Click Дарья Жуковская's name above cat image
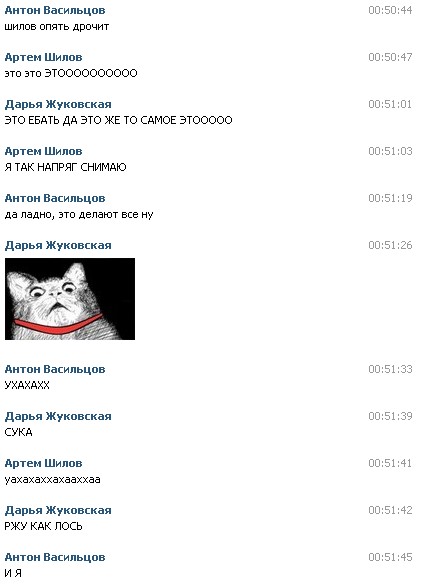Screen dimensions: 438x586 58,245
